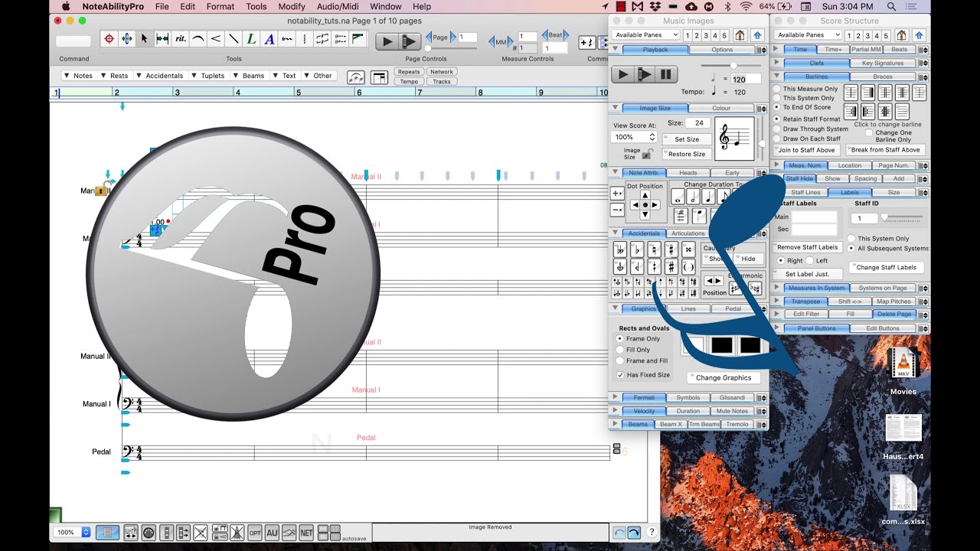This screenshot has width=980, height=551.
Task: Click the MIDI connector icon in bottom bar
Action: click(149, 532)
